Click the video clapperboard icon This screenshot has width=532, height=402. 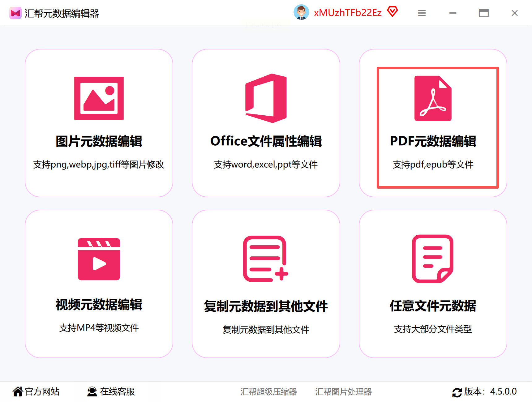pos(99,259)
